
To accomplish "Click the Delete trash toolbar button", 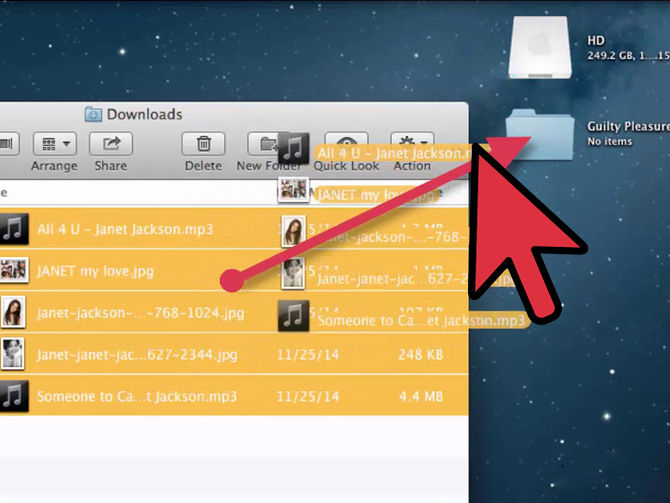I will click(x=203, y=144).
